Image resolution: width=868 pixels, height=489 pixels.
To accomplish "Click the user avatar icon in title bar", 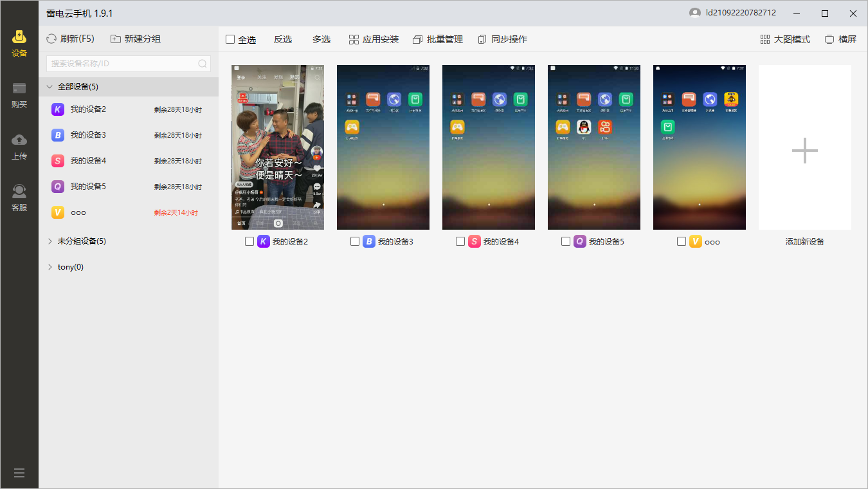I will (x=694, y=13).
